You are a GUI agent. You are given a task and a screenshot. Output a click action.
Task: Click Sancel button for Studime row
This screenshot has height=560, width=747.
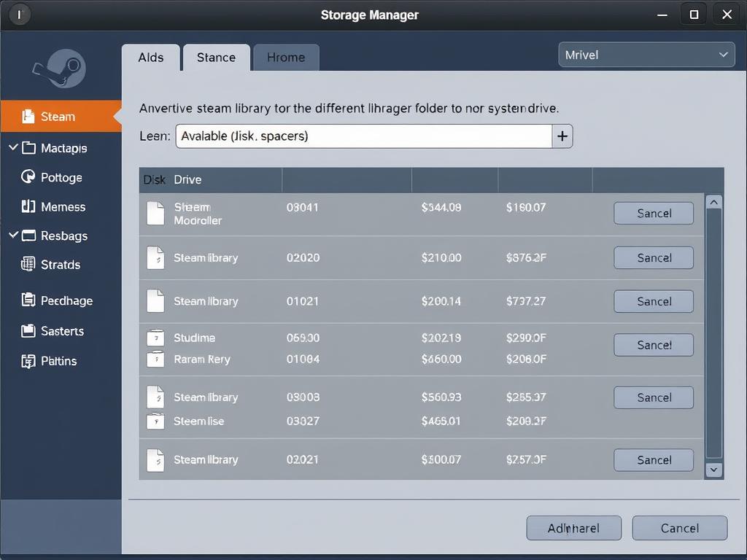click(654, 345)
